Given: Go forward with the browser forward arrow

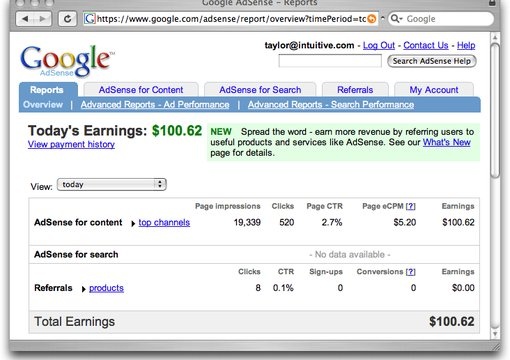Looking at the screenshot, I should [42, 19].
